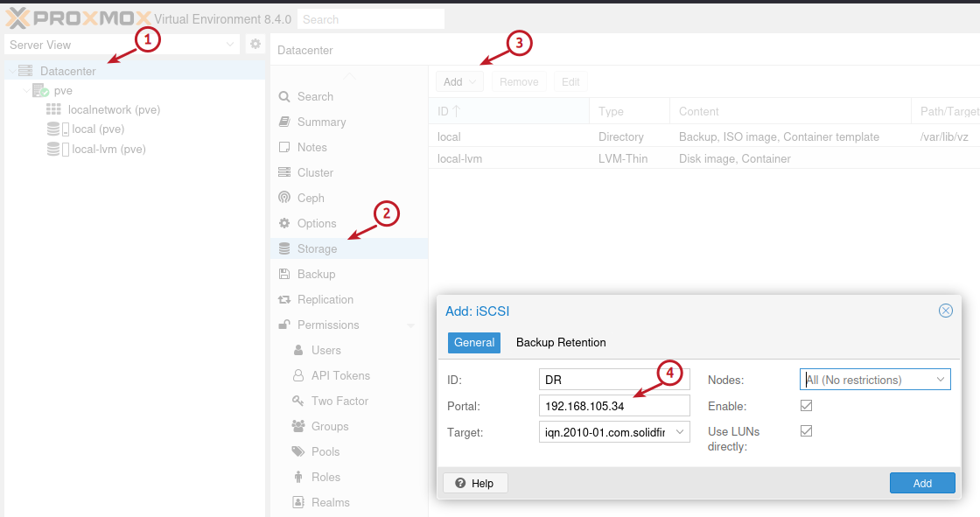Click the Path/Target column header
Image resolution: width=980 pixels, height=517 pixels.
click(946, 111)
